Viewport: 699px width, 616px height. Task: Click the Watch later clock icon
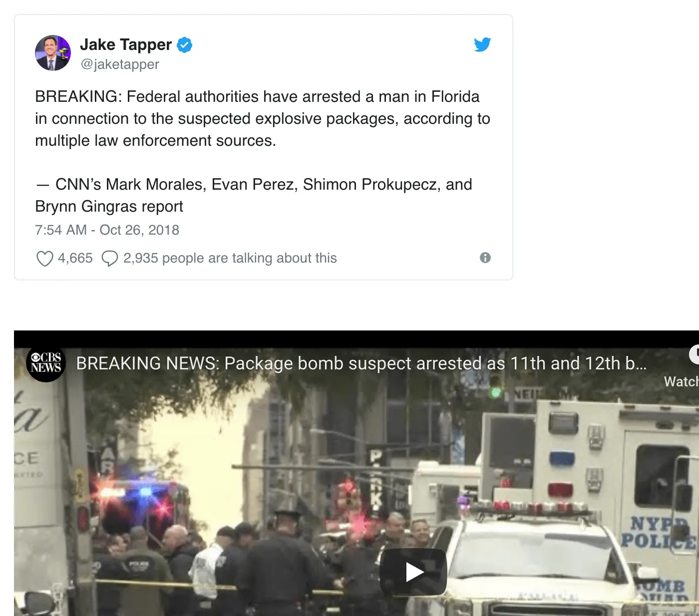[x=694, y=354]
